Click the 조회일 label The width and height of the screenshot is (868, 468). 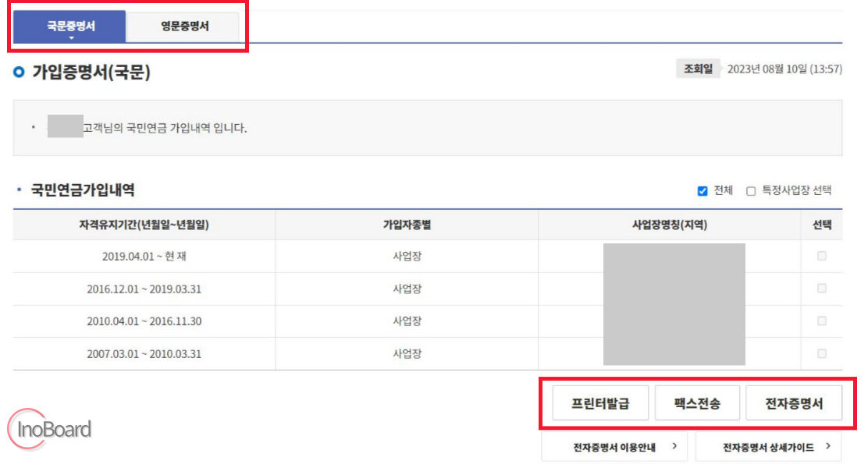pyautogui.click(x=698, y=69)
